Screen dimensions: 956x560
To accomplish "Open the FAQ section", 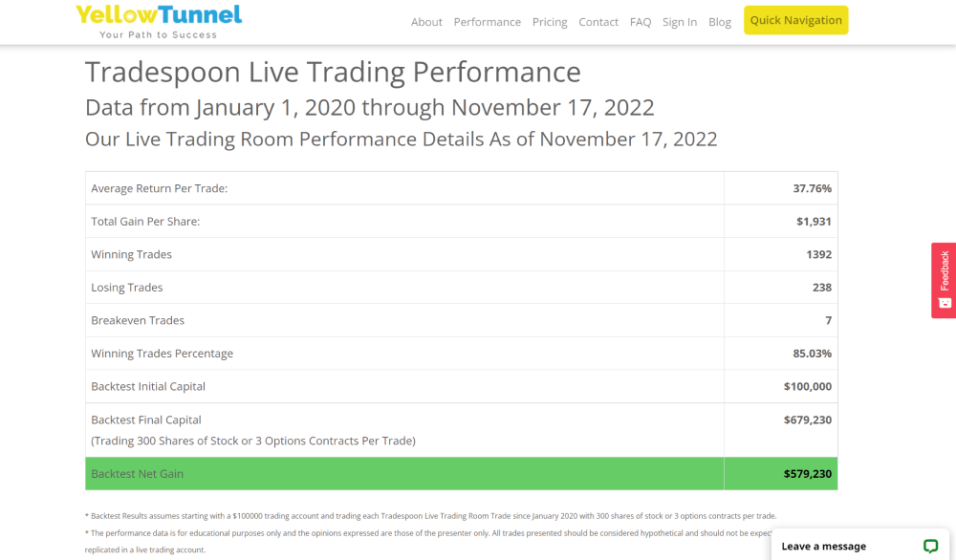I will 641,21.
